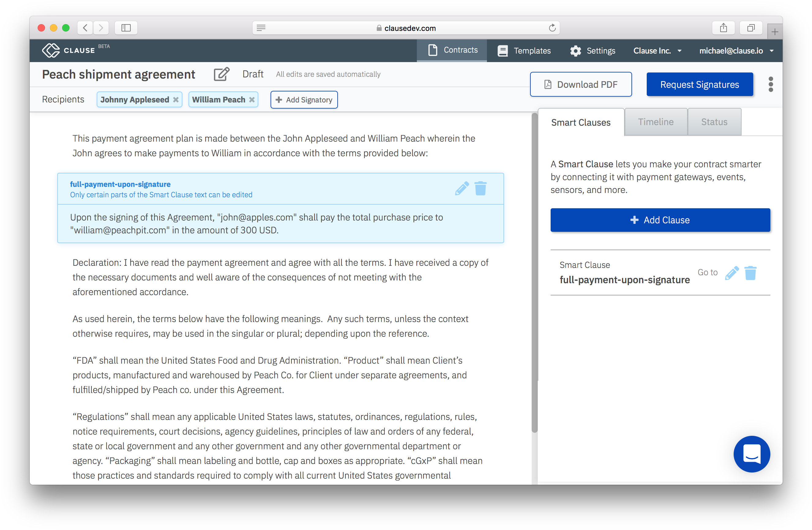
Task: Delete Smart Clause from sidebar trash icon
Action: 750,273
